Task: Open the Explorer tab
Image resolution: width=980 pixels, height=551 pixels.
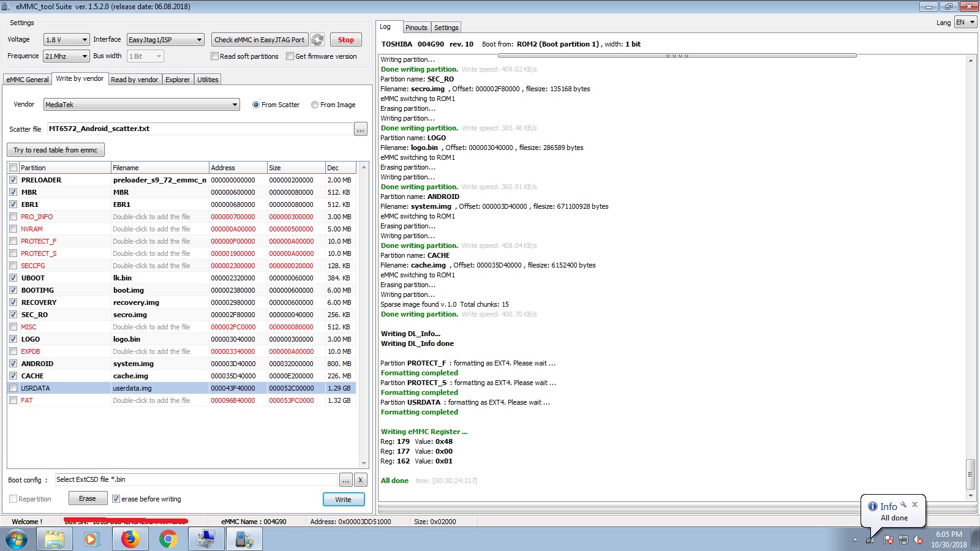Action: [178, 80]
